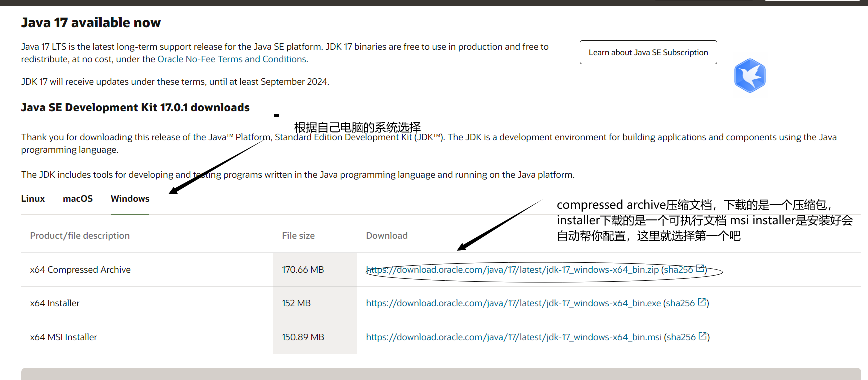
Task: Download the jdk-17_windows-x64_bin.zip archive
Action: pyautogui.click(x=512, y=270)
